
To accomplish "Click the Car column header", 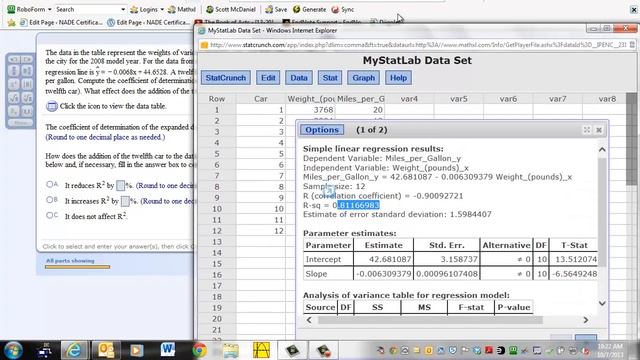I will pos(261,99).
